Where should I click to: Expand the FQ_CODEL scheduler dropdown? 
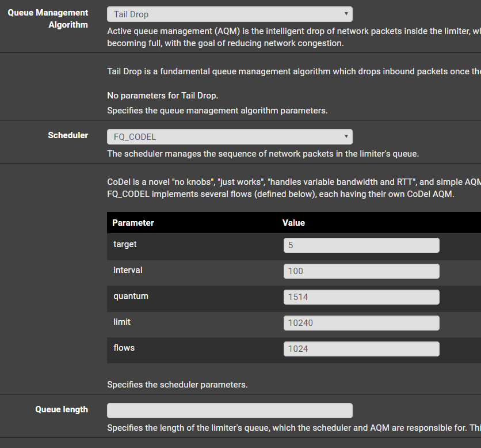click(230, 137)
